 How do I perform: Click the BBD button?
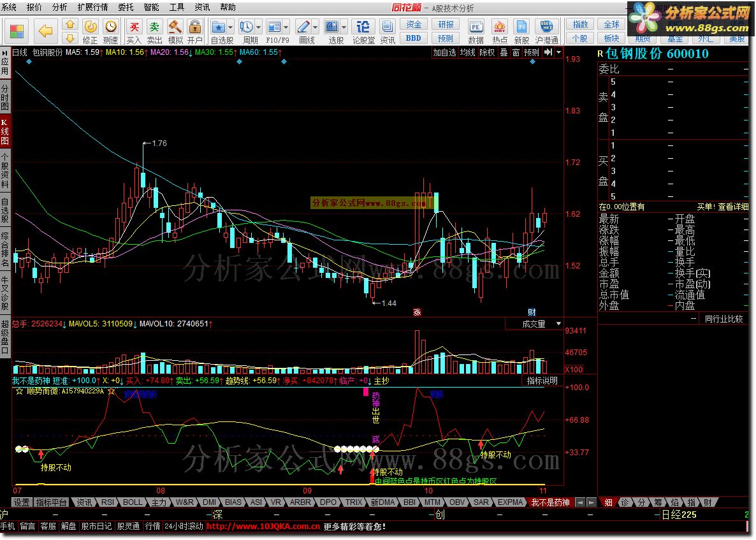click(x=413, y=38)
